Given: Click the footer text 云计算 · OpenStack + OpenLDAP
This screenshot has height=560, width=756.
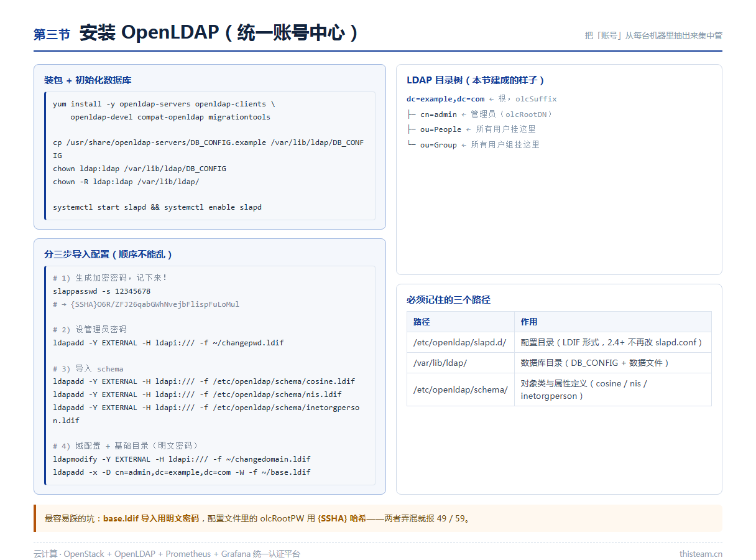Looking at the screenshot, I should (x=167, y=554).
